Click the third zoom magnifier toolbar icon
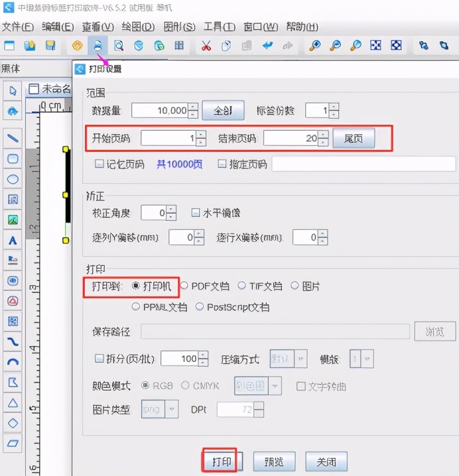The width and height of the screenshot is (459, 476). point(356,46)
